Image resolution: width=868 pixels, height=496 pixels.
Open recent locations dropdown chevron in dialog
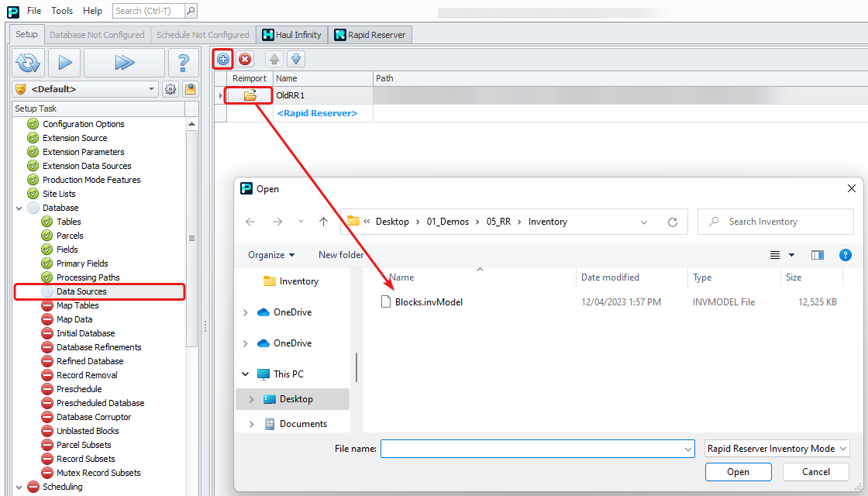click(301, 222)
